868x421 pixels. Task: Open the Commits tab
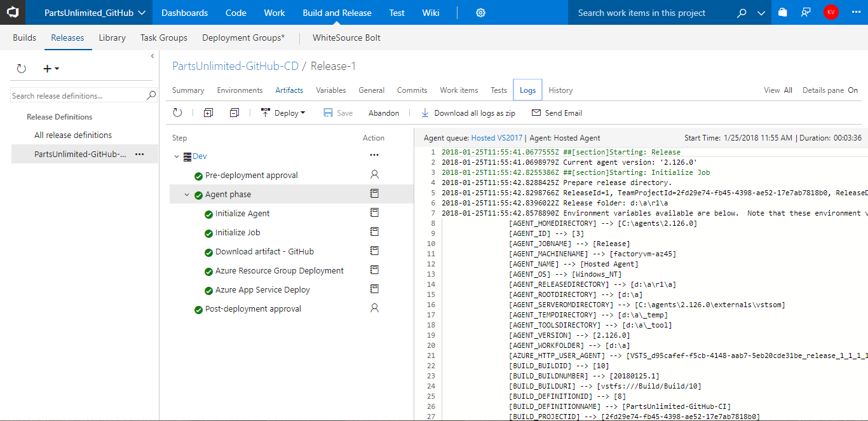(412, 90)
